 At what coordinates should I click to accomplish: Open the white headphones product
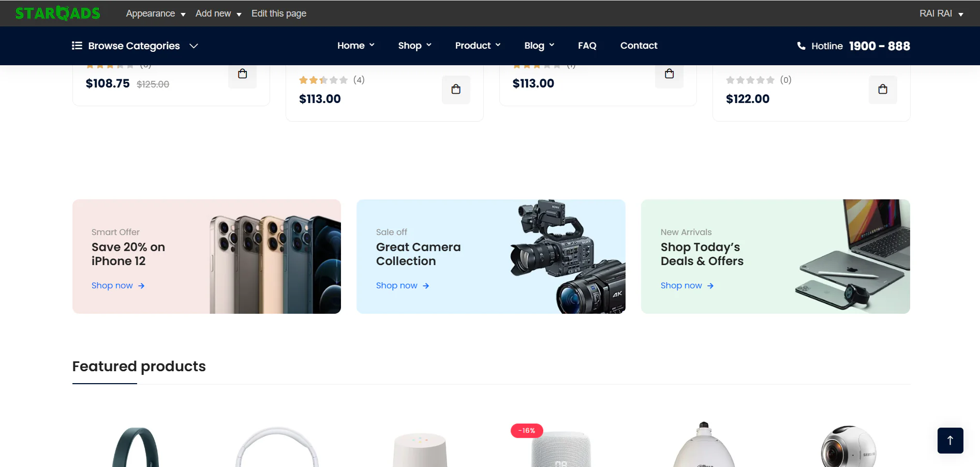277,447
